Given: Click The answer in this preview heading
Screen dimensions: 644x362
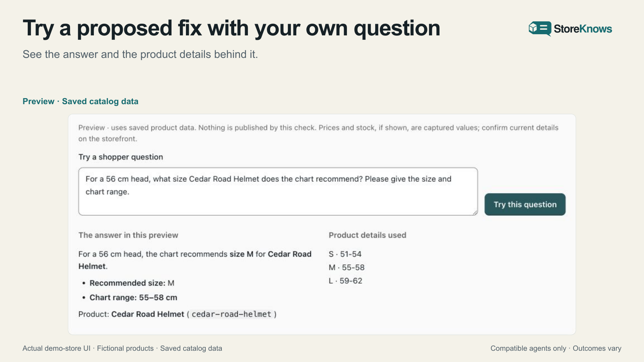Looking at the screenshot, I should tap(128, 235).
